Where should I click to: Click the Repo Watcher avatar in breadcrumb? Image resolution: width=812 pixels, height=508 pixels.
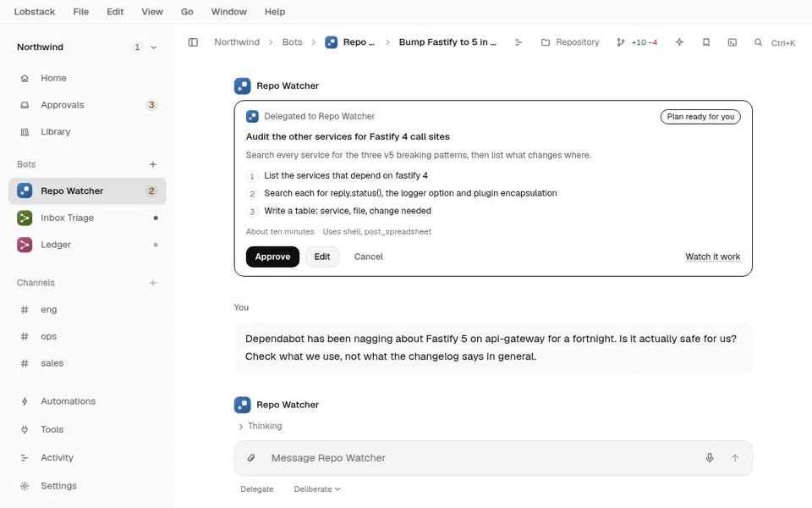332,42
